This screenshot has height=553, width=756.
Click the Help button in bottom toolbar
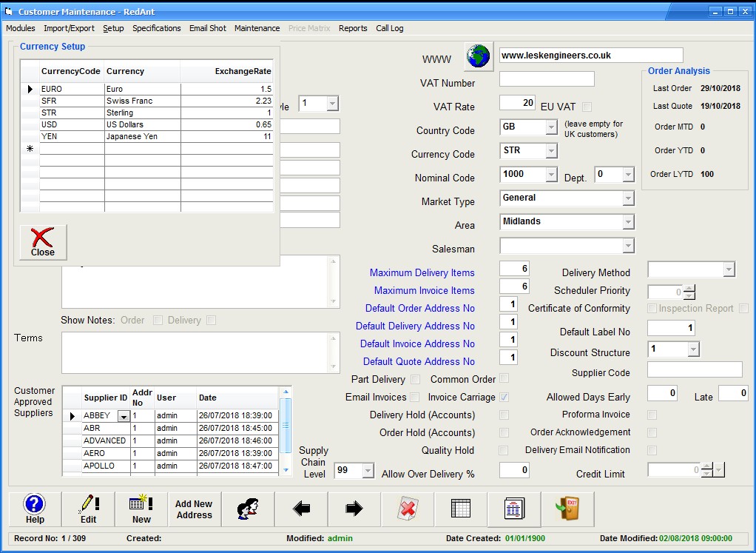[35, 509]
